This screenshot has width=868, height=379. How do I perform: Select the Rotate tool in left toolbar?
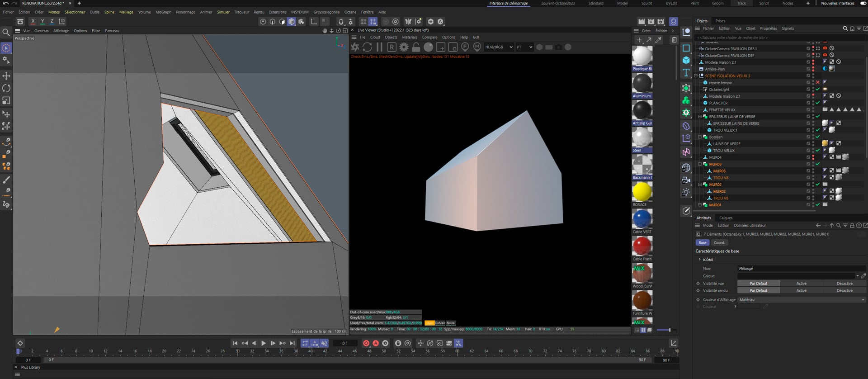pyautogui.click(x=6, y=88)
